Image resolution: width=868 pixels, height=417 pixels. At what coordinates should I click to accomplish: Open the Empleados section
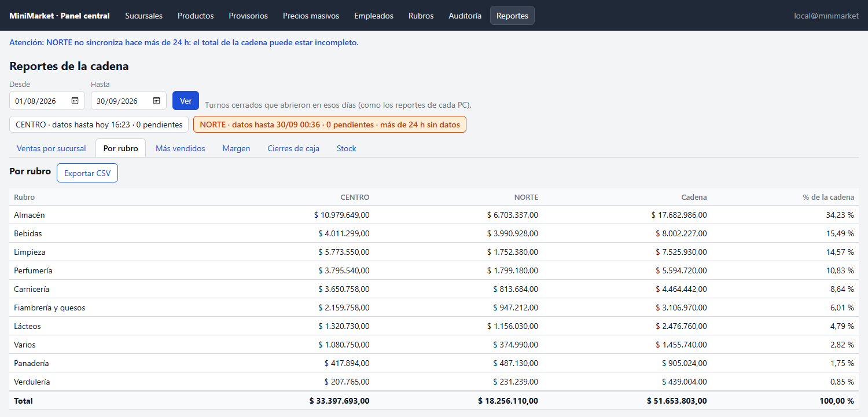[374, 16]
